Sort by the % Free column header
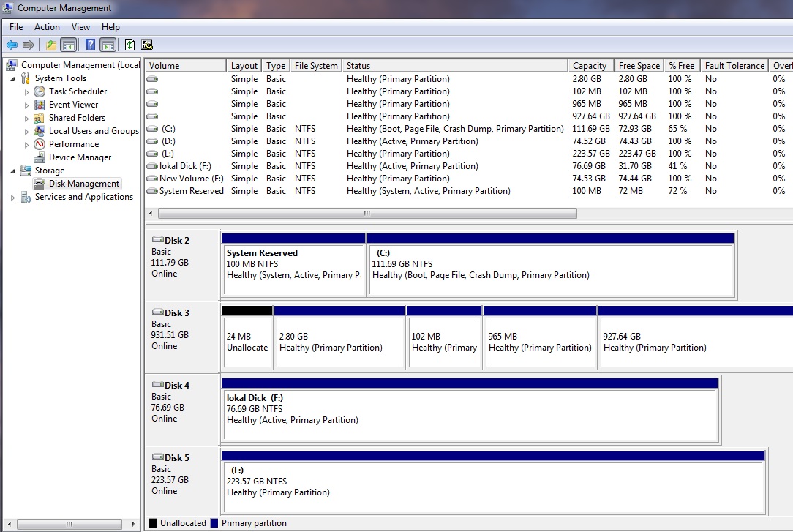Viewport: 793px width, 532px height. click(683, 66)
